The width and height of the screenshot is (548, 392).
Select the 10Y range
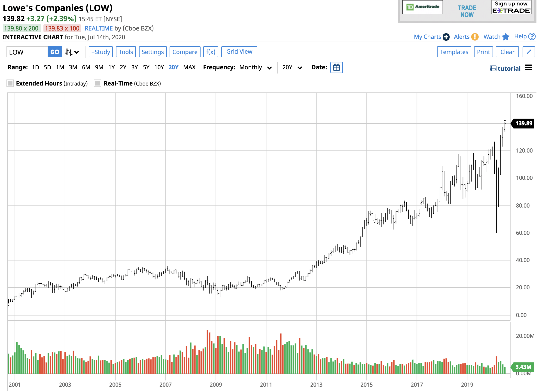(159, 67)
